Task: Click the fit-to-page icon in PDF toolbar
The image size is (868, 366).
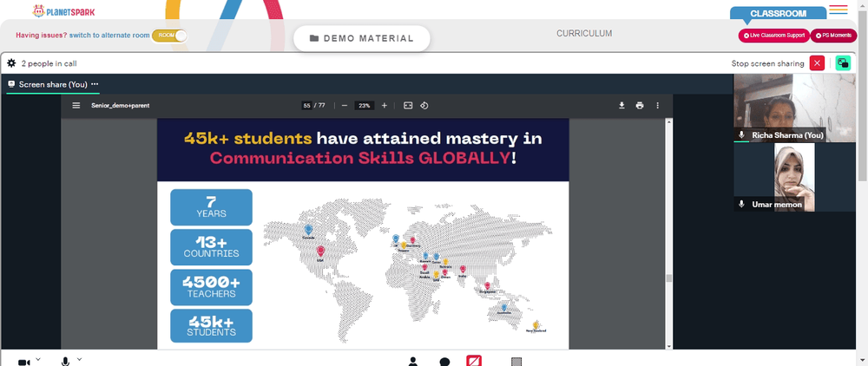Action: pyautogui.click(x=408, y=106)
